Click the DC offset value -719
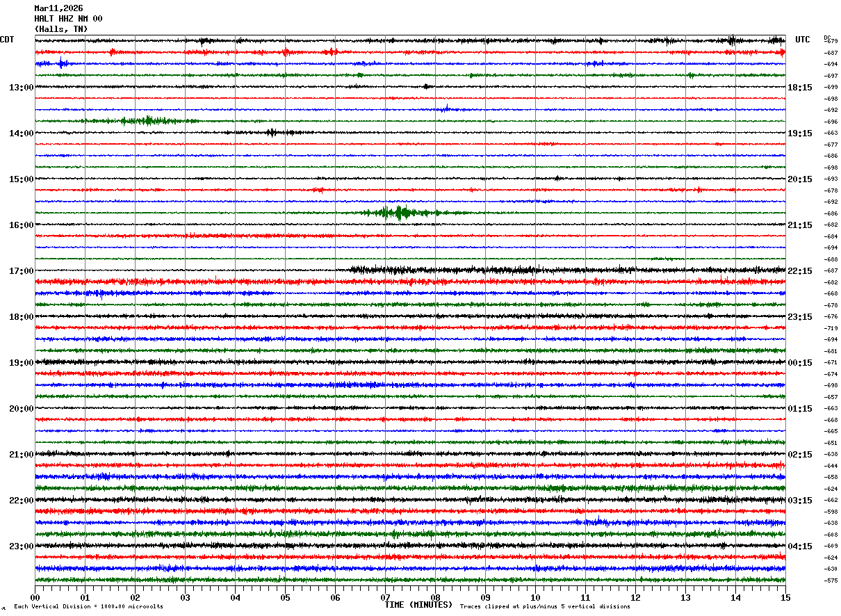 point(831,328)
